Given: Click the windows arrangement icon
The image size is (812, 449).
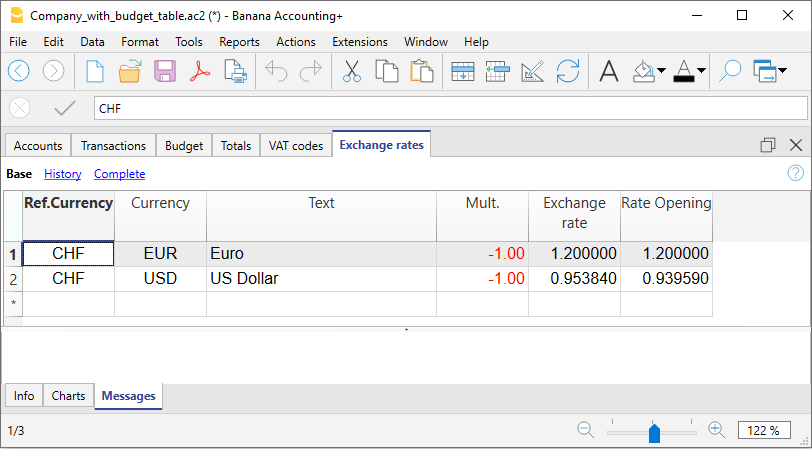Looking at the screenshot, I should click(x=765, y=71).
